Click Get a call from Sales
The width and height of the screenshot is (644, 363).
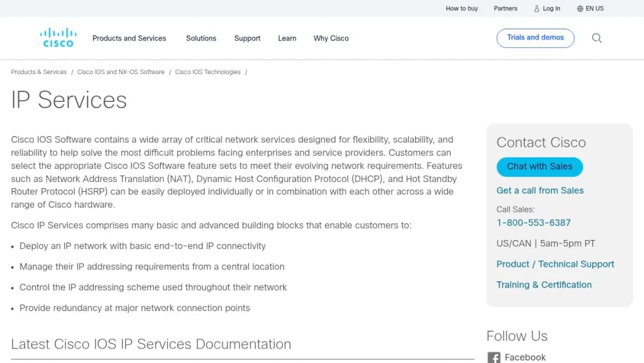[540, 190]
